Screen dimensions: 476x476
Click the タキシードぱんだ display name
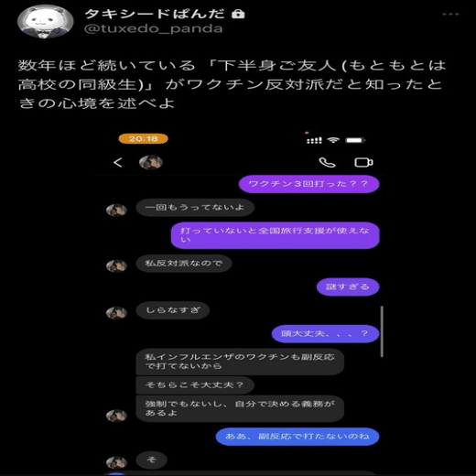(155, 14)
